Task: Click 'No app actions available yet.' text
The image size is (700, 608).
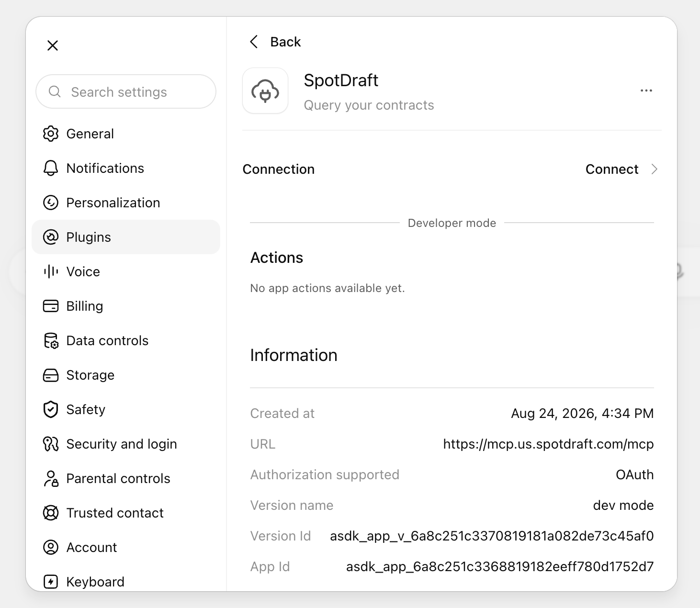Action: (327, 288)
